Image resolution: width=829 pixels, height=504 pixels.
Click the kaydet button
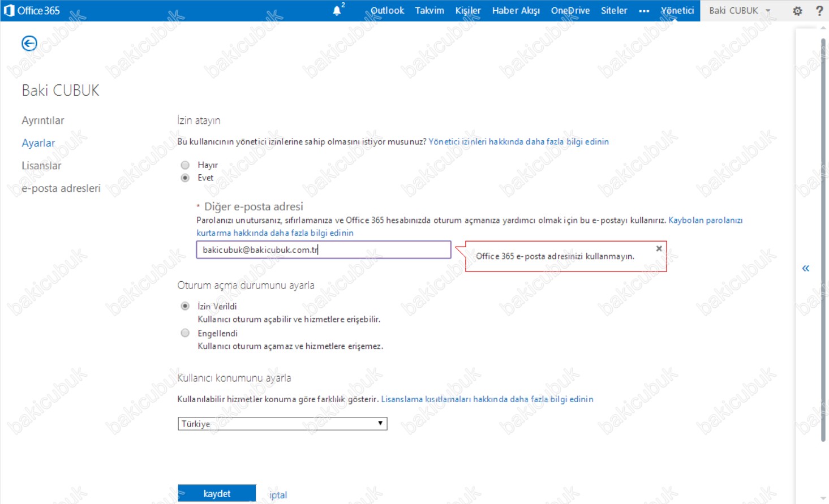pos(217,494)
